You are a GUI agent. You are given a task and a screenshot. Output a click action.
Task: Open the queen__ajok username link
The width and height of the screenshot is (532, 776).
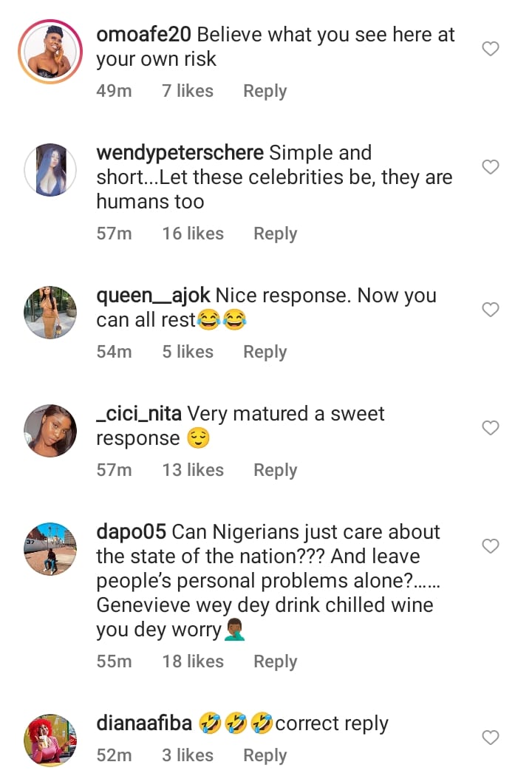point(153,296)
